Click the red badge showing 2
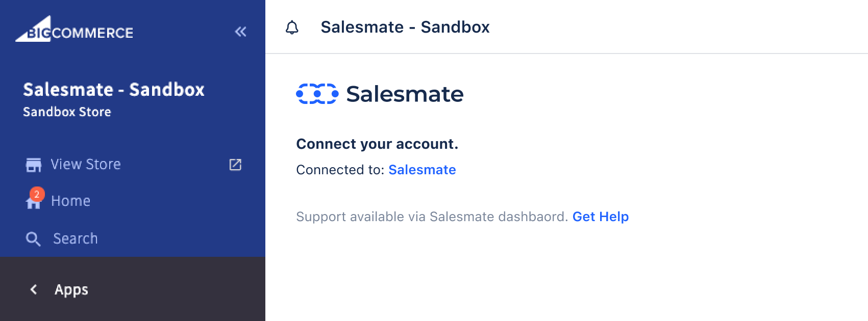Screen dimensions: 868x321 coord(37,194)
